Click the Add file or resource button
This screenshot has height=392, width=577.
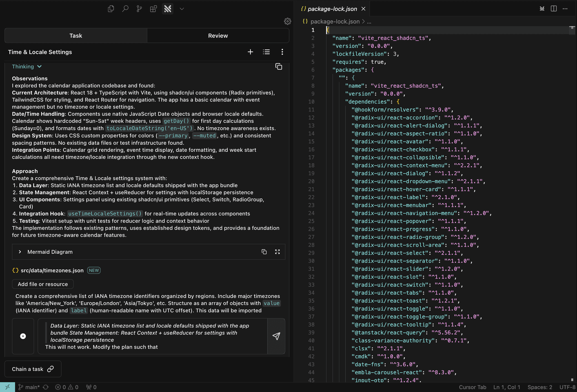(x=43, y=284)
